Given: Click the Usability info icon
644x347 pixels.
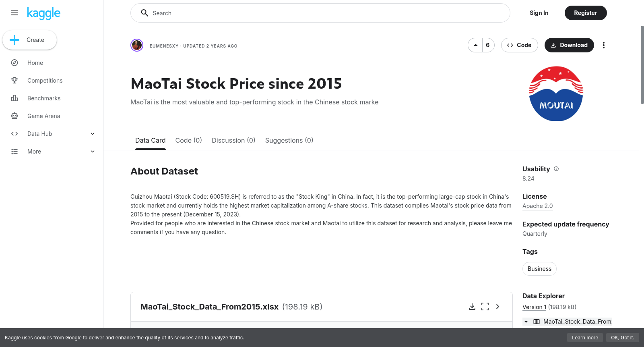Looking at the screenshot, I should [556, 169].
